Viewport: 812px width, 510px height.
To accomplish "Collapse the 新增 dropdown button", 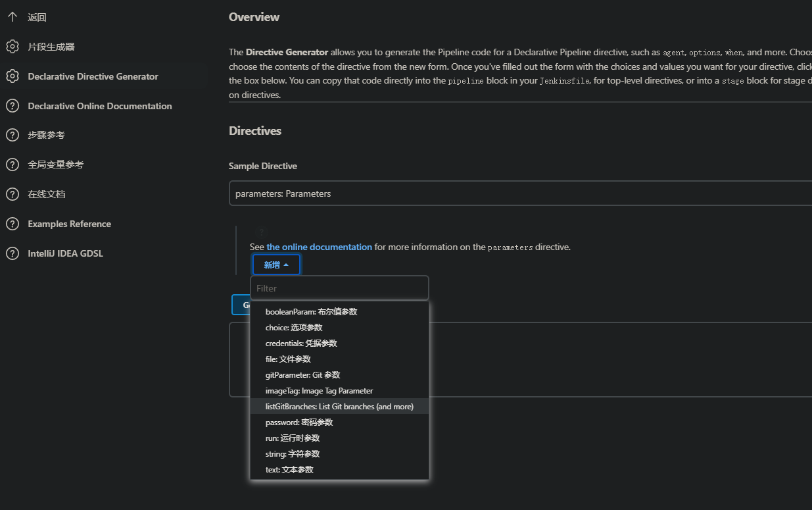I will coord(276,265).
